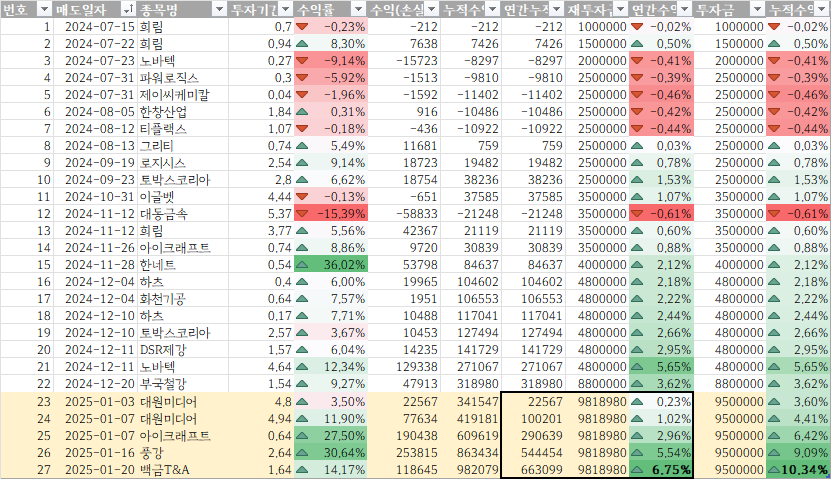Image resolution: width=831 pixels, height=479 pixels.
Task: Open the 연간누적 column filter dropdown
Action: click(556, 9)
